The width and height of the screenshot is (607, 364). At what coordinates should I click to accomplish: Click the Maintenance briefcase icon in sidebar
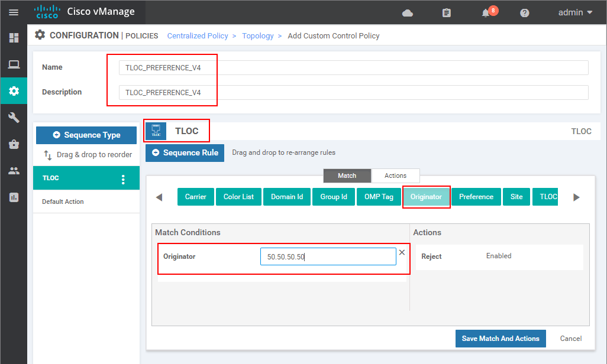tap(13, 144)
